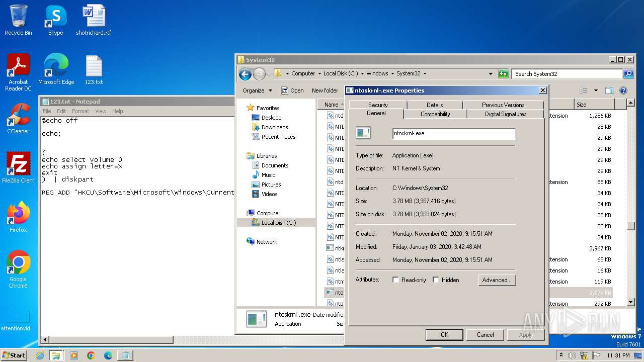The image size is (644, 362).
Task: Open the Skype desktop shortcut
Action: [56, 20]
